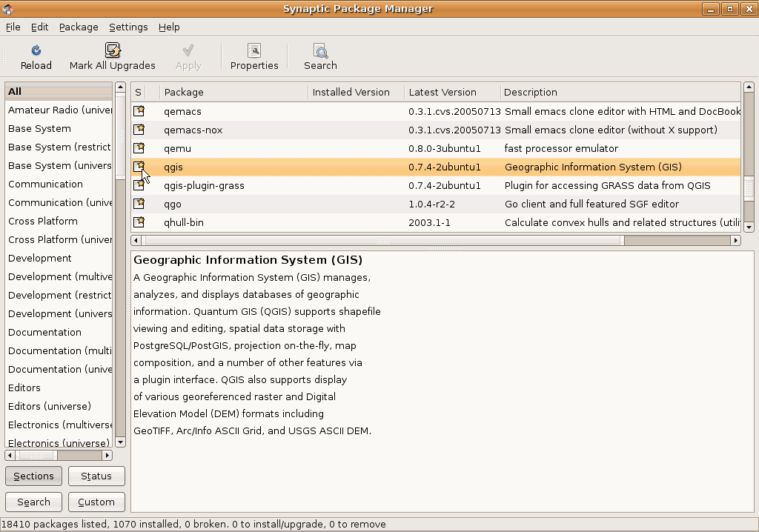Click package list vertical scroll up arrow

[x=749, y=87]
